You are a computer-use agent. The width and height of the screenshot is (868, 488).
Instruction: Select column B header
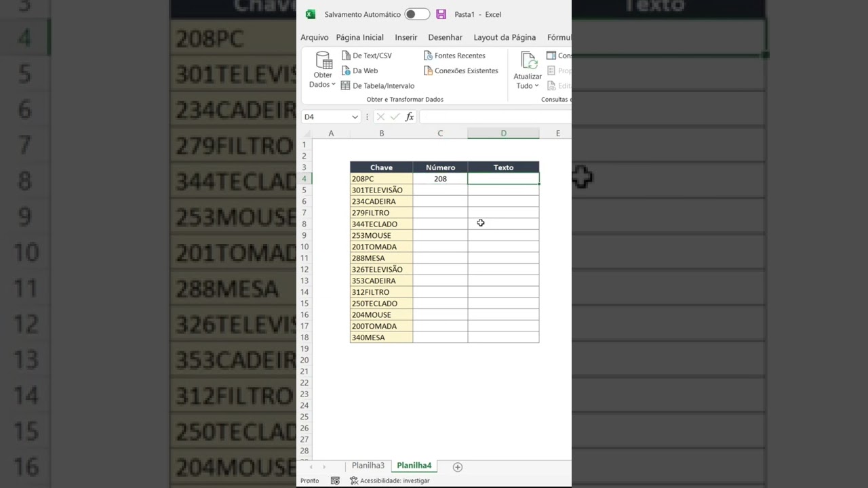pos(382,134)
